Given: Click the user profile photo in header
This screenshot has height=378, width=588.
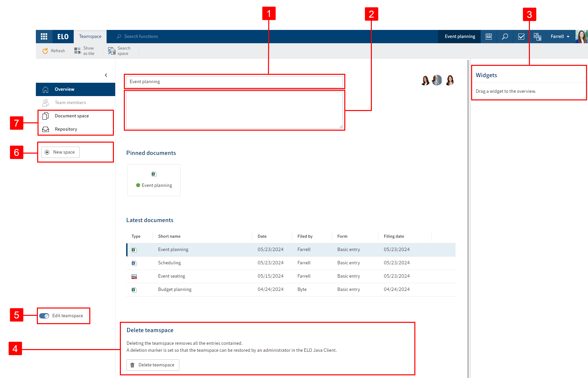Looking at the screenshot, I should (x=582, y=37).
